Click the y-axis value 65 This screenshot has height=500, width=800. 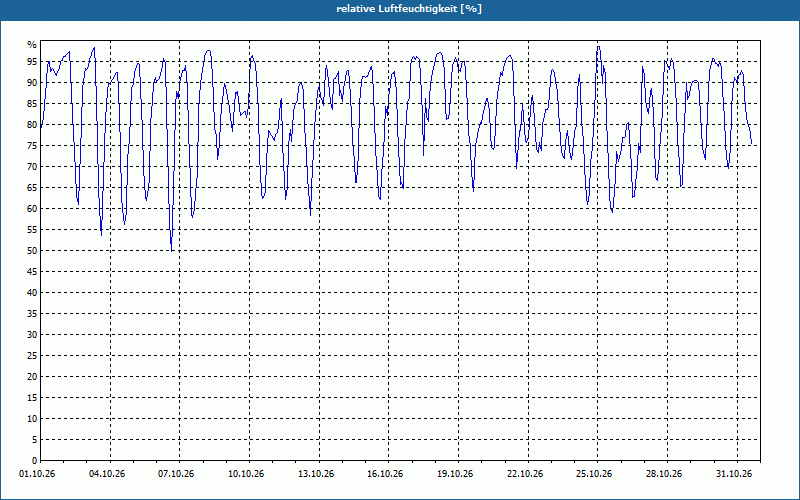[32, 188]
